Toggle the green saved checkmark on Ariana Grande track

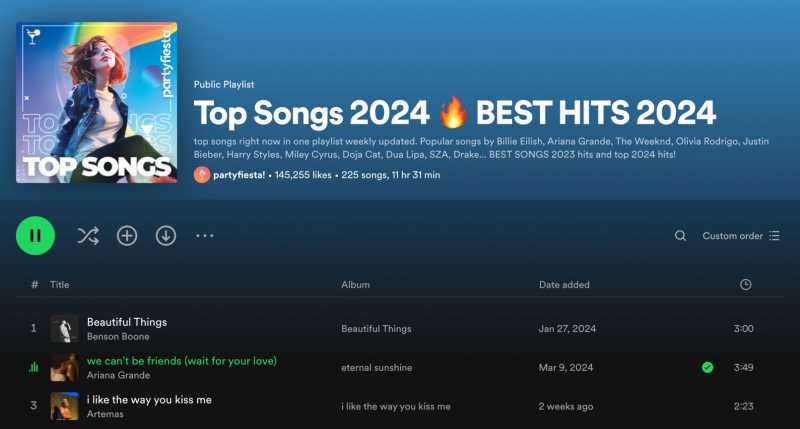707,367
